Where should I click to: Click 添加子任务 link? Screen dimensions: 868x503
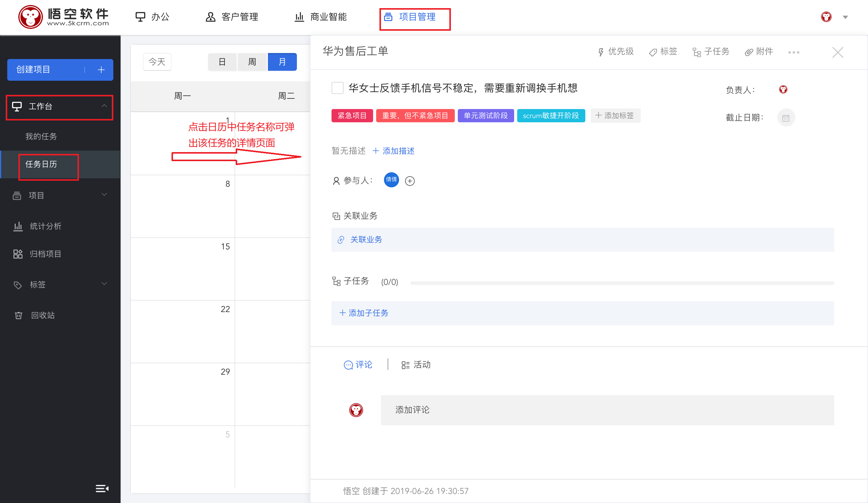pos(364,313)
